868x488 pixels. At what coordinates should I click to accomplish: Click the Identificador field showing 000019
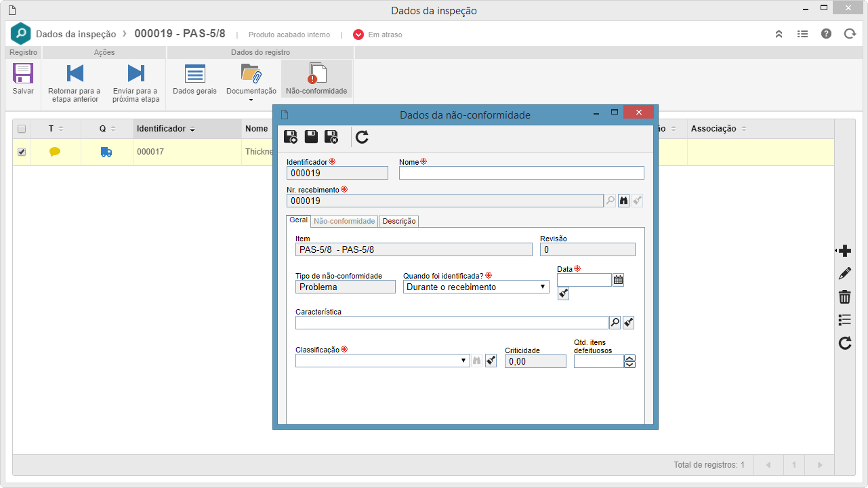click(x=337, y=173)
